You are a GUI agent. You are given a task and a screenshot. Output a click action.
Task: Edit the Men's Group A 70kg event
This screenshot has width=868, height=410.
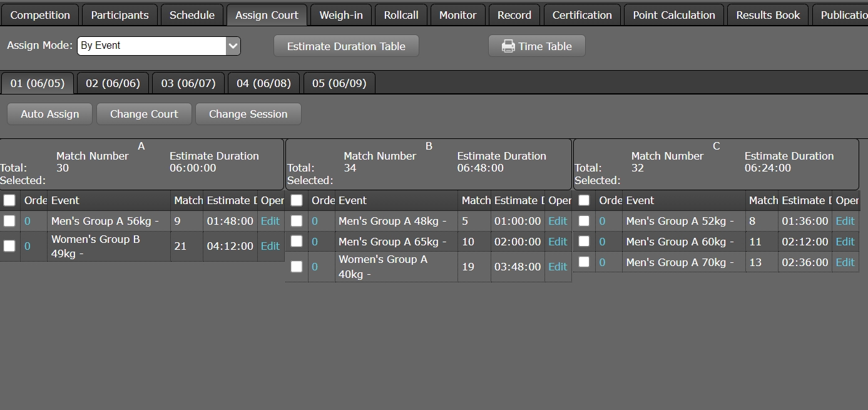click(x=845, y=262)
